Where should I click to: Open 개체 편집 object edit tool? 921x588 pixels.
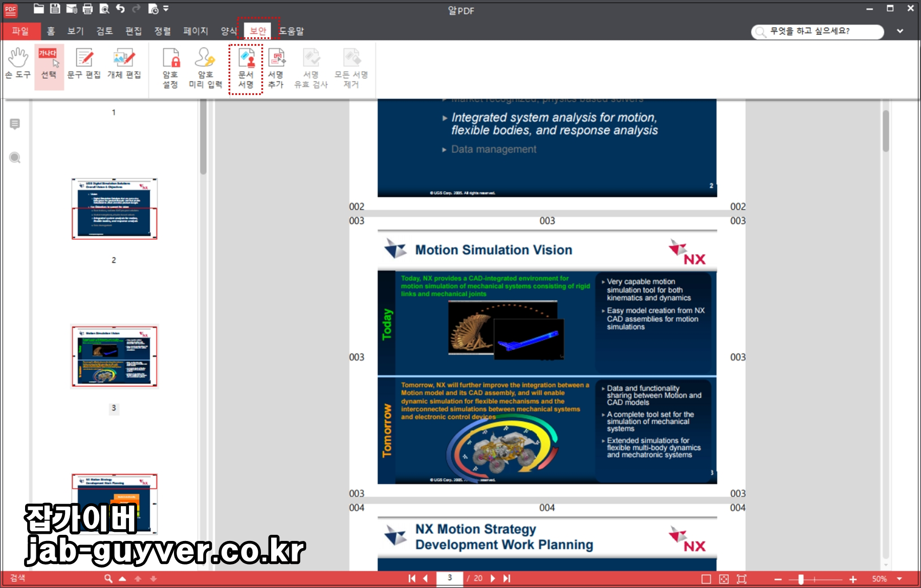tap(124, 63)
